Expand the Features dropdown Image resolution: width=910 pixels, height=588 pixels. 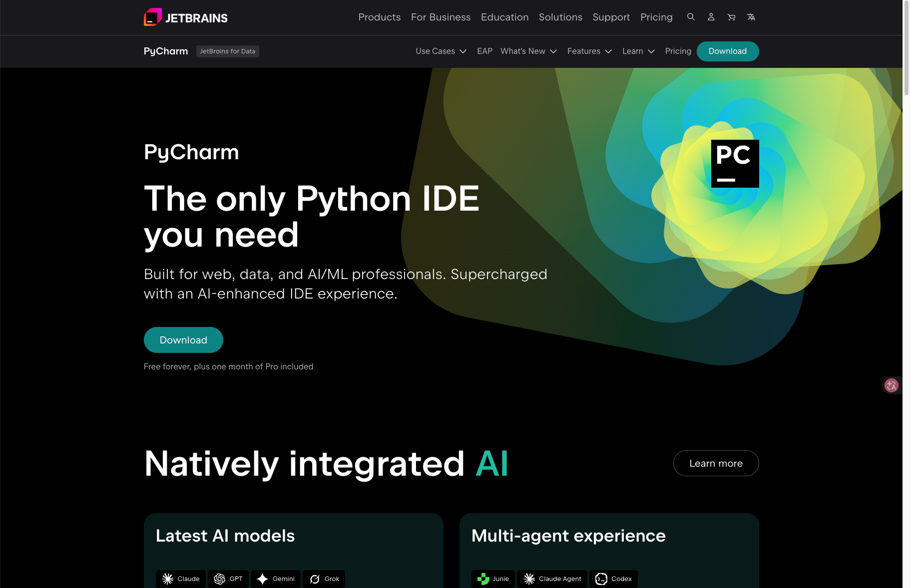pos(589,51)
